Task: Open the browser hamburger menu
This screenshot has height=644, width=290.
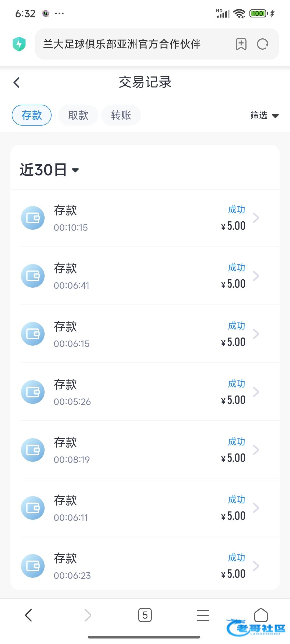Action: [203, 615]
